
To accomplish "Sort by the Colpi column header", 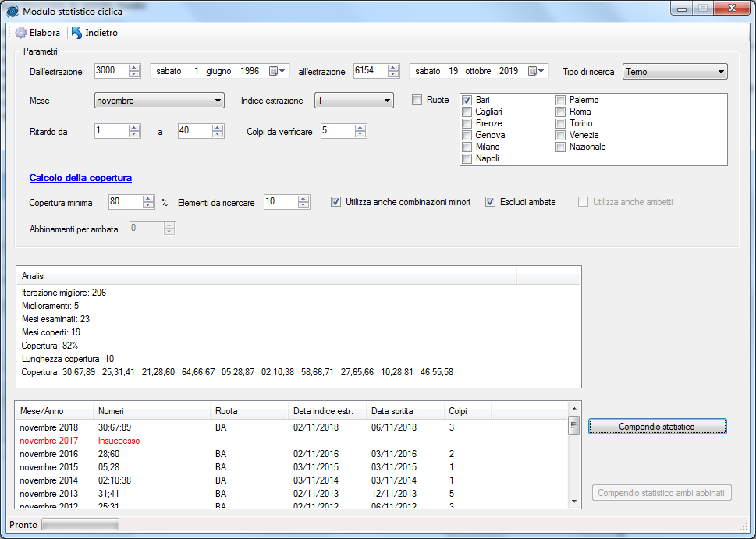I will 468,411.
